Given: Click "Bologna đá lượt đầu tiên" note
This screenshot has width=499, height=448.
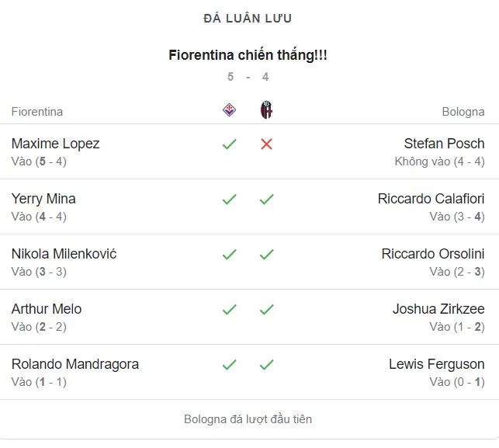Looking at the screenshot, I should click(x=248, y=419).
